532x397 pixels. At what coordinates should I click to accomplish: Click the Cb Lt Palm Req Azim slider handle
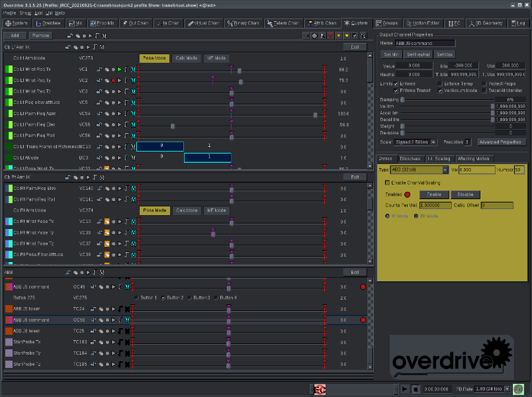(x=315, y=115)
